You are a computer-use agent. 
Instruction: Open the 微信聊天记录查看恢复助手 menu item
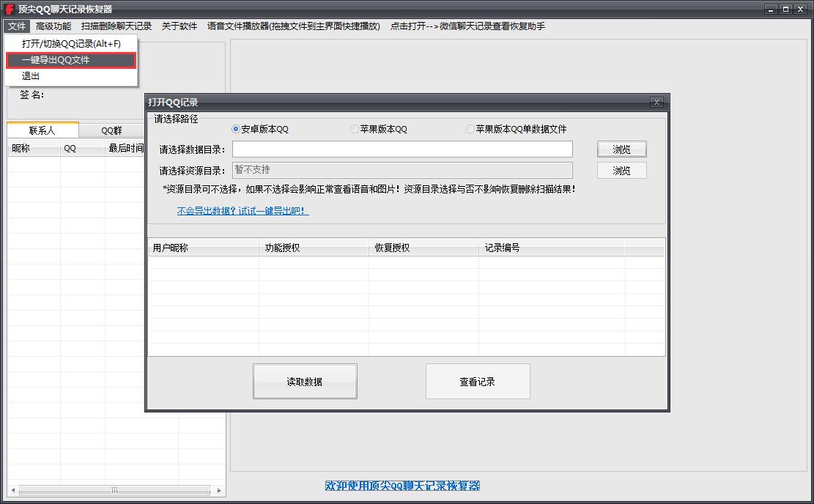point(467,26)
